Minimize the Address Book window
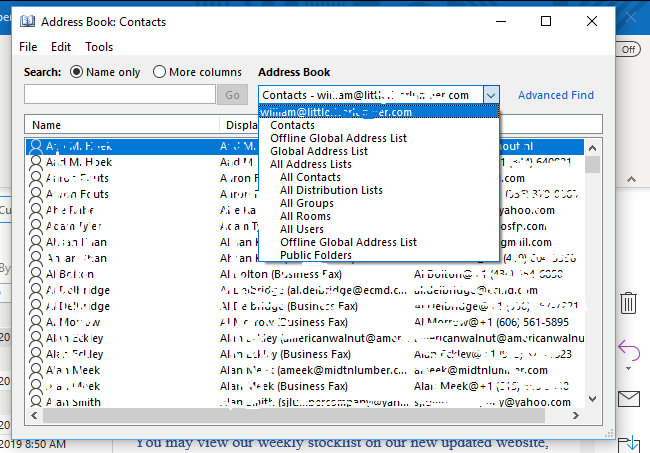This screenshot has width=650, height=453. point(501,21)
